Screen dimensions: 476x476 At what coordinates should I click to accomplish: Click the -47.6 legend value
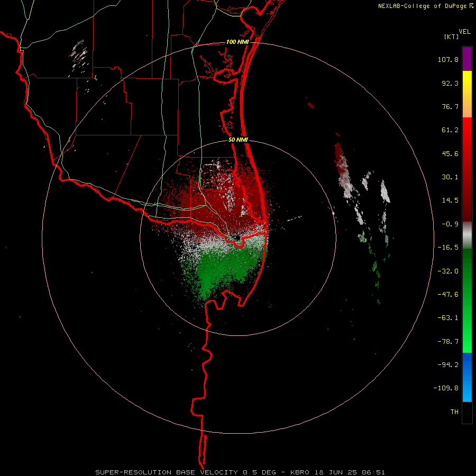point(448,295)
